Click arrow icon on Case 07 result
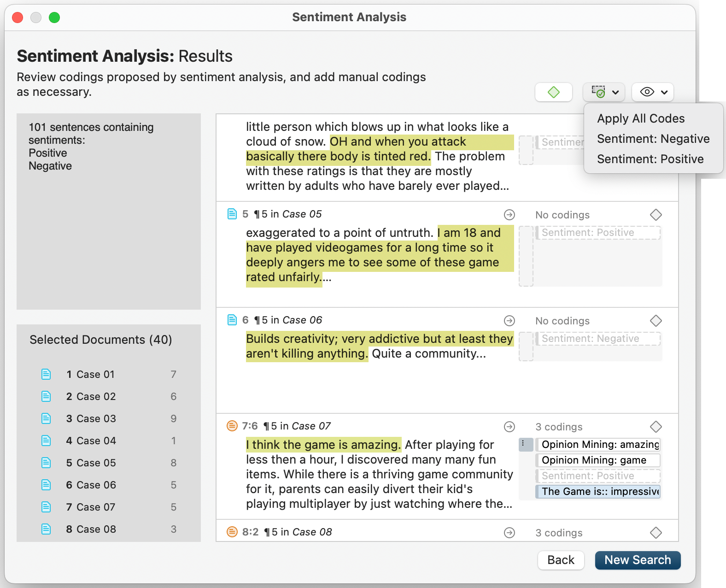The image size is (726, 588). [x=509, y=427]
